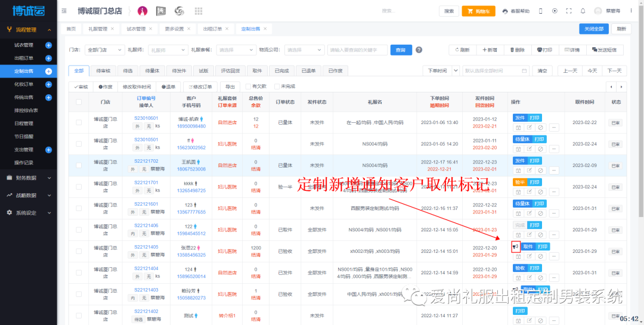Click the 关闭全部 button
644x325 pixels.
click(x=594, y=29)
